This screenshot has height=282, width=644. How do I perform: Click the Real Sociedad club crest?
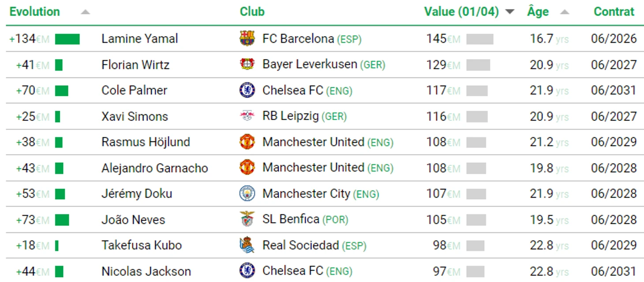click(x=247, y=245)
